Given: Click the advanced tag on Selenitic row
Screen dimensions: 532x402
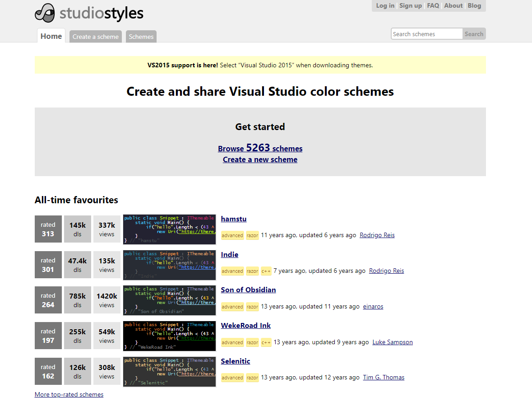Looking at the screenshot, I should (232, 378).
